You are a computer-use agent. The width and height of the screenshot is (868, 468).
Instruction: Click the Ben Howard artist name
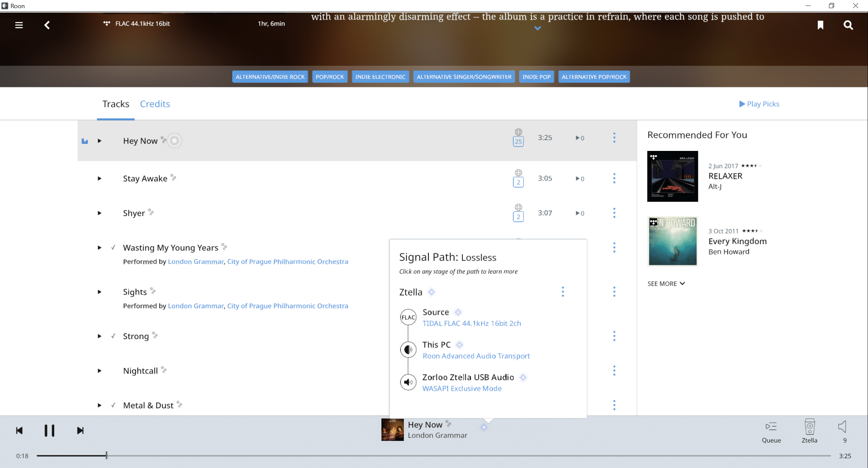tap(729, 252)
